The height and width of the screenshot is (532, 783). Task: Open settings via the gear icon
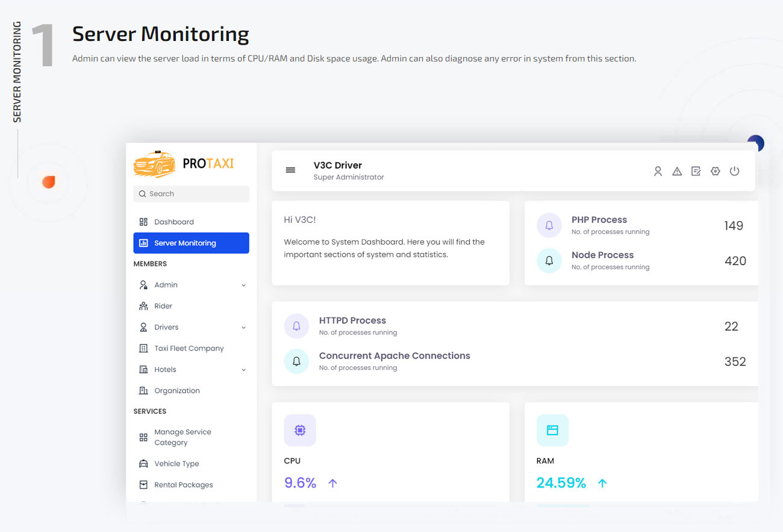[715, 171]
